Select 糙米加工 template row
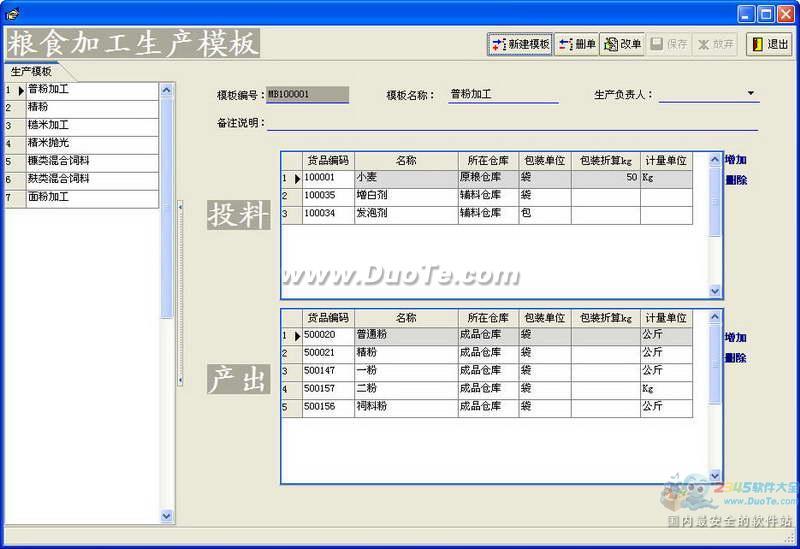The width and height of the screenshot is (800, 549). pos(92,126)
